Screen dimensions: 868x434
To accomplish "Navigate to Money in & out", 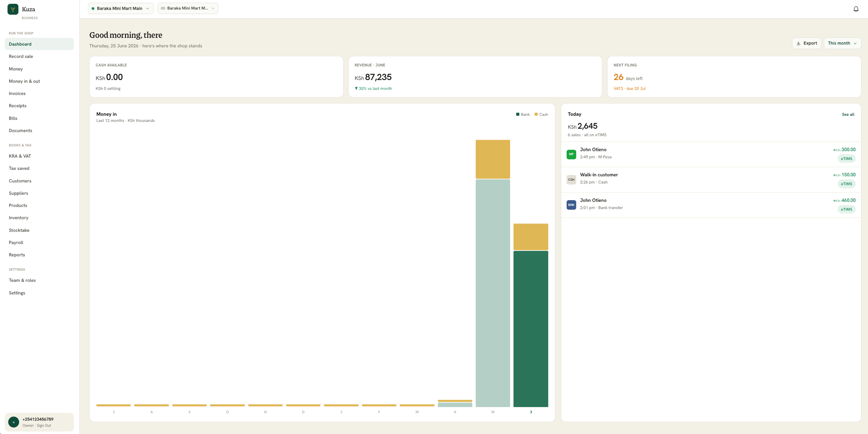I will (39, 81).
